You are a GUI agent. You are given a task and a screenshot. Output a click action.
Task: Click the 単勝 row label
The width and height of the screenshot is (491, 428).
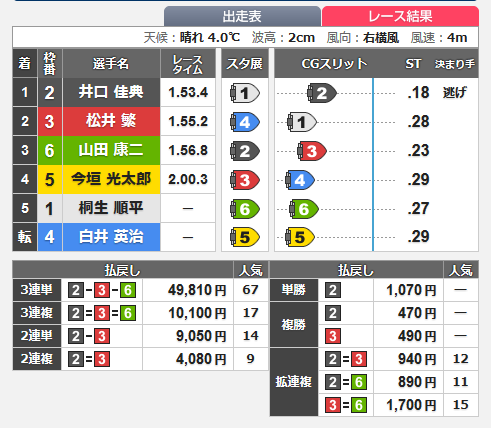click(294, 290)
